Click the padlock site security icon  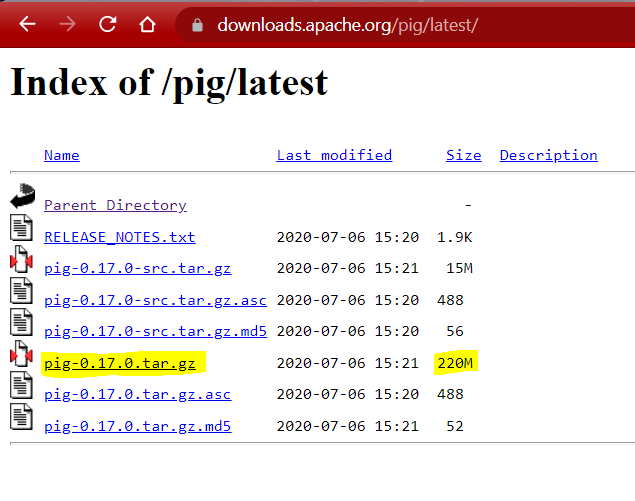(197, 25)
